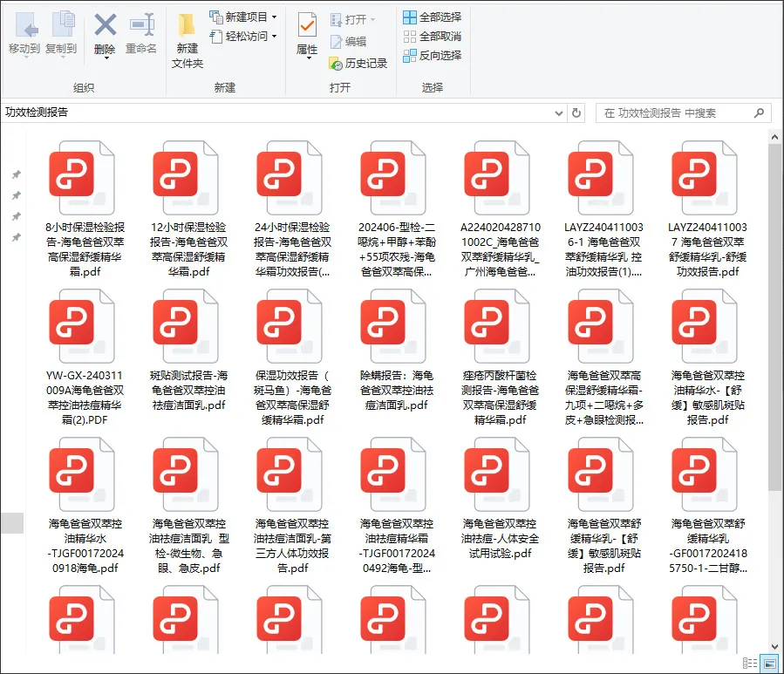The image size is (784, 674).
Task: Select file 202406-型检-二噁烷 pdf
Action: [x=397, y=209]
